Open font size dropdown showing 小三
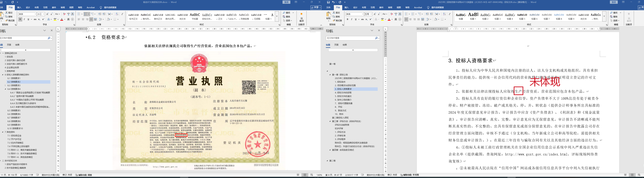Image resolution: width=644 pixels, height=178 pixels. [x=44, y=14]
